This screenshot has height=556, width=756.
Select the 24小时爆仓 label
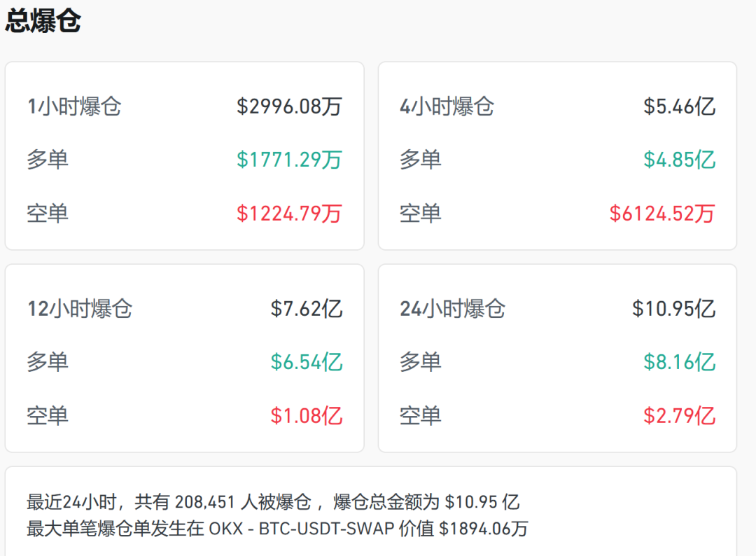(x=452, y=309)
